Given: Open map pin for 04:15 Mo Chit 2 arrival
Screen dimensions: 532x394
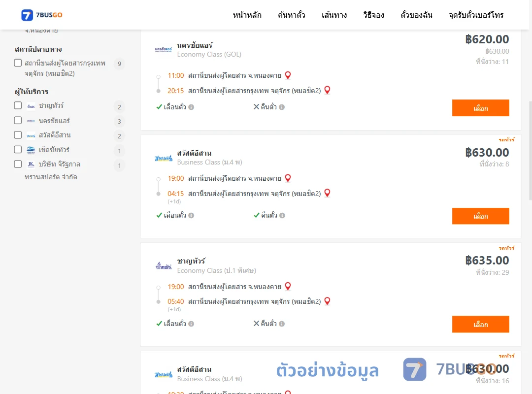Looking at the screenshot, I should pos(327,193).
